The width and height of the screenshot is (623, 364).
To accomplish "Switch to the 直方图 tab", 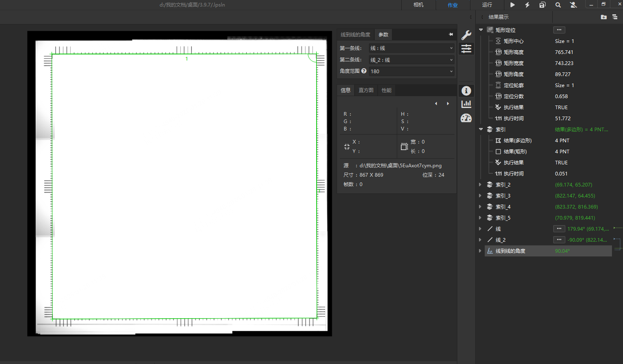I will tap(366, 90).
